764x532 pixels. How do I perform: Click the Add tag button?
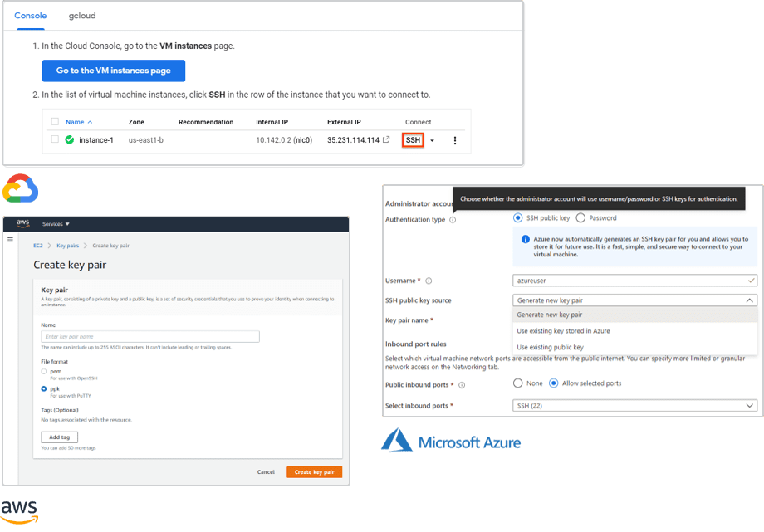(60, 437)
